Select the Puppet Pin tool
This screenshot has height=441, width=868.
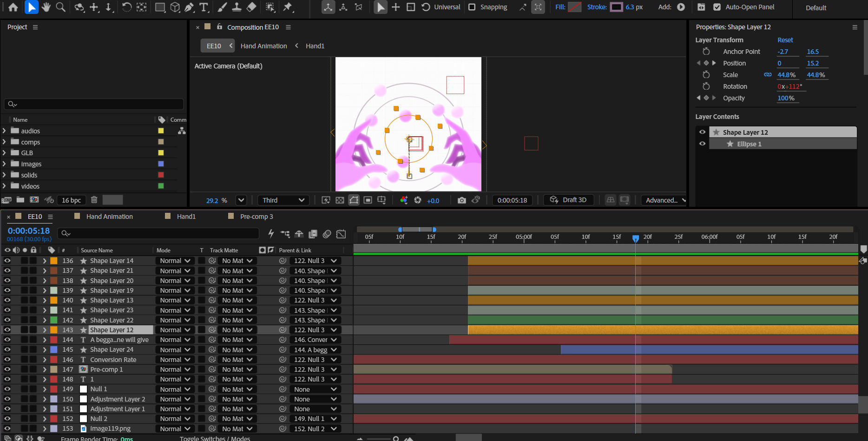[x=288, y=7]
